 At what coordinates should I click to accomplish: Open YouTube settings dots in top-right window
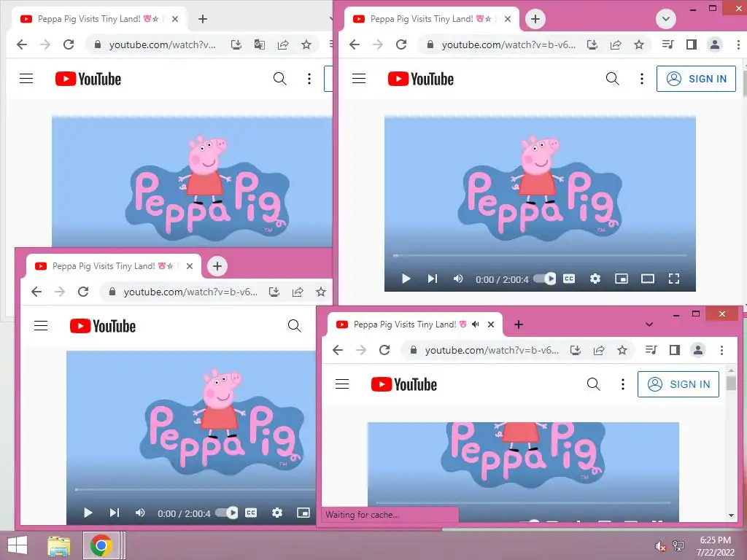click(642, 79)
